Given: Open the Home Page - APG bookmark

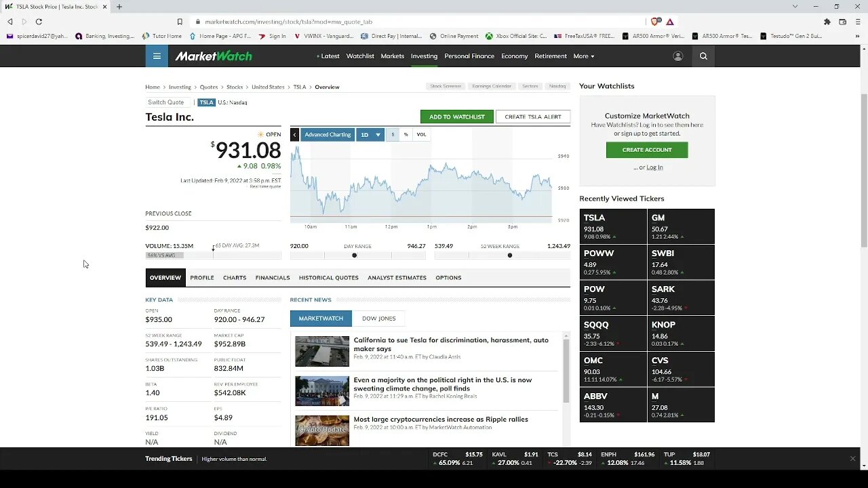Looking at the screenshot, I should click(x=221, y=36).
